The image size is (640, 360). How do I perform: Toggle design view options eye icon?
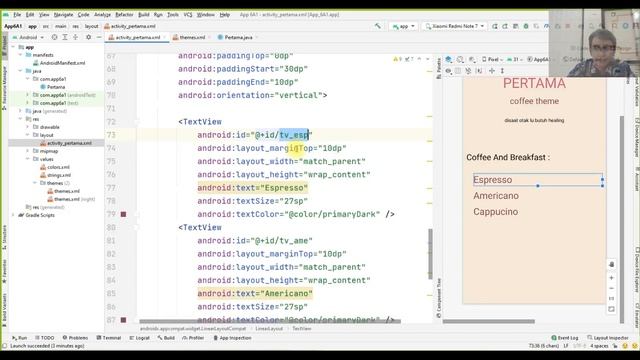pyautogui.click(x=449, y=71)
